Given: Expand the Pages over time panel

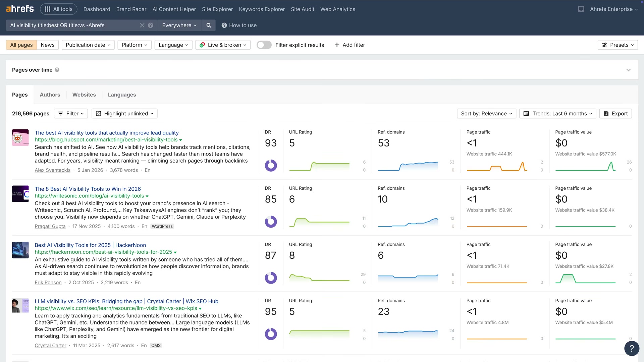Looking at the screenshot, I should pos(628,70).
